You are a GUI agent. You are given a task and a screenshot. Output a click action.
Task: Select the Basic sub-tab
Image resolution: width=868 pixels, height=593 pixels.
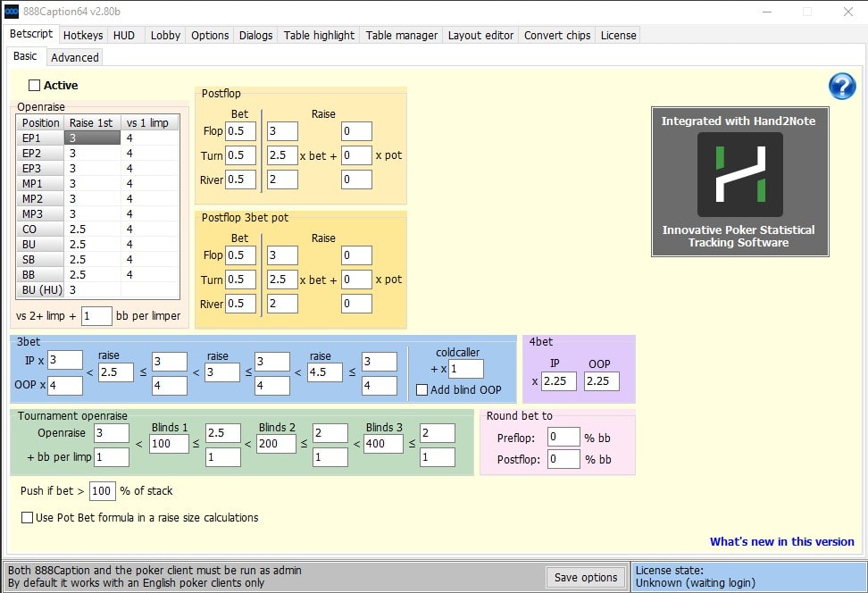point(26,56)
